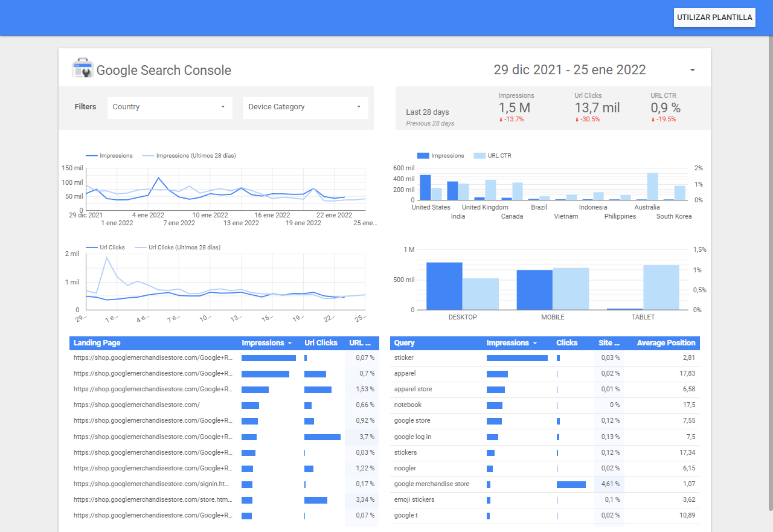Click the URL CTR 0,9 % scorecard

coord(665,107)
